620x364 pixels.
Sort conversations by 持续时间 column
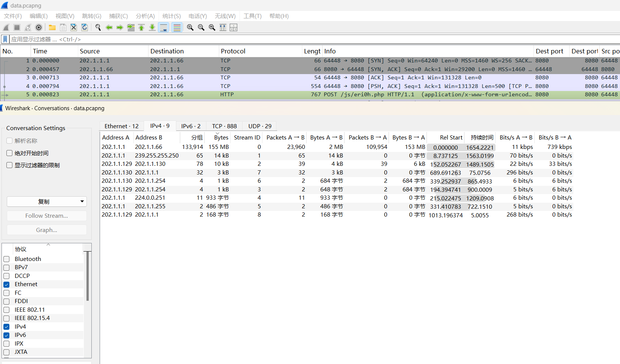tap(480, 137)
